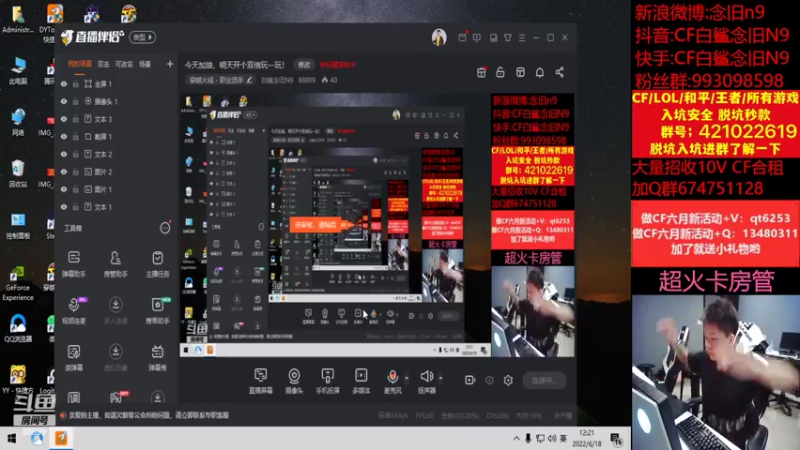This screenshot has width=800, height=450.
Task: Expand the speaker options arrow
Action: click(441, 378)
